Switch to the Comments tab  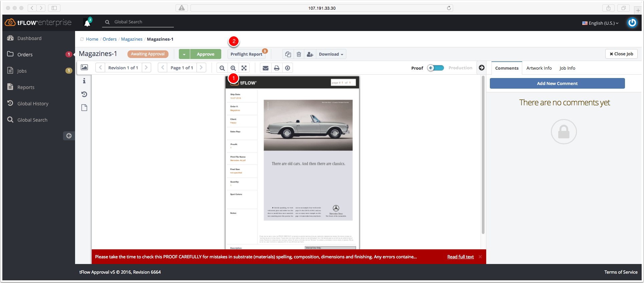[507, 68]
